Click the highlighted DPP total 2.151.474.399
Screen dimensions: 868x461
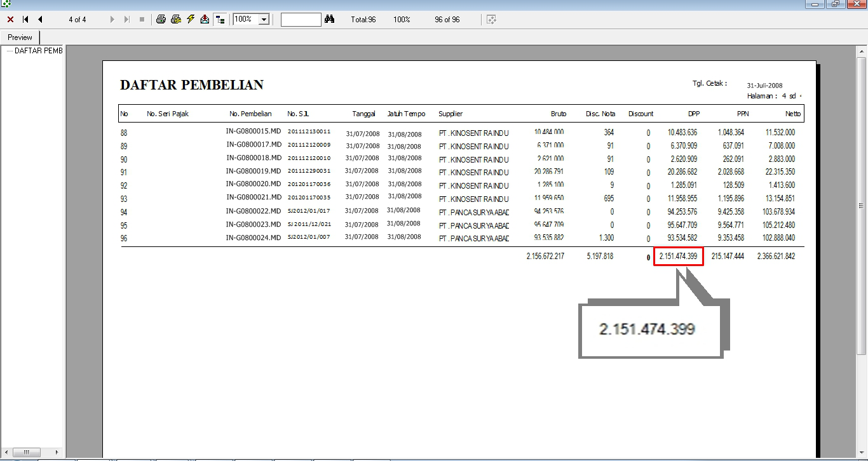(678, 257)
